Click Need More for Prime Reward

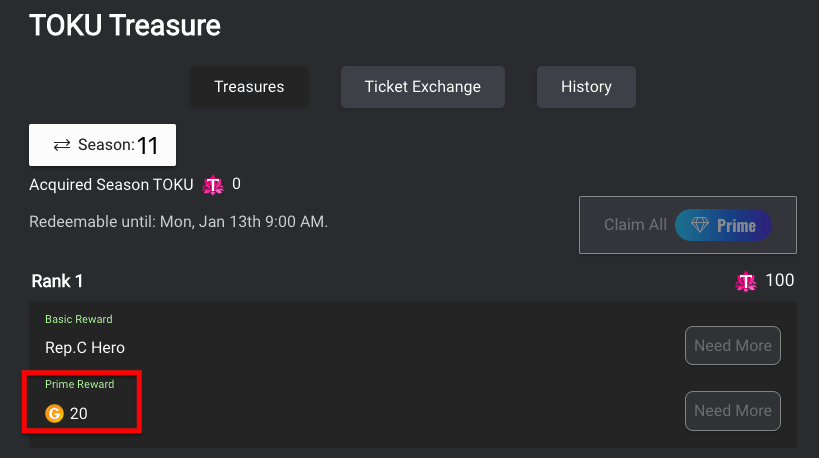(x=733, y=411)
